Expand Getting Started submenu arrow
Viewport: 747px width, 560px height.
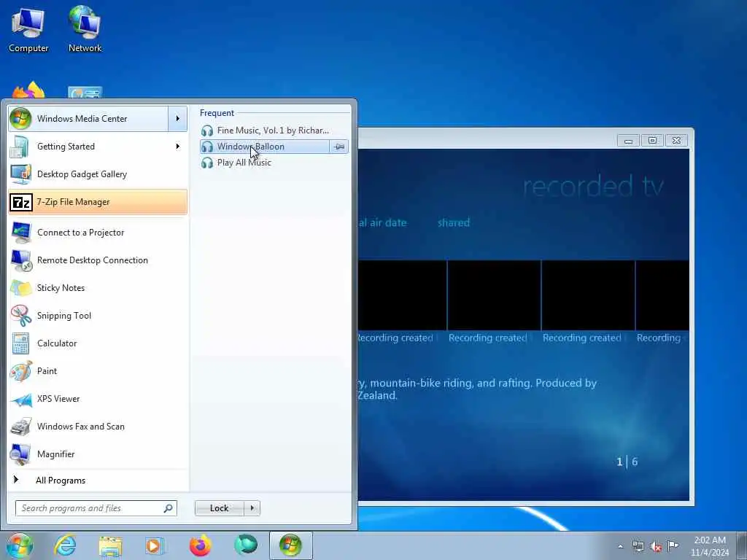tap(178, 146)
